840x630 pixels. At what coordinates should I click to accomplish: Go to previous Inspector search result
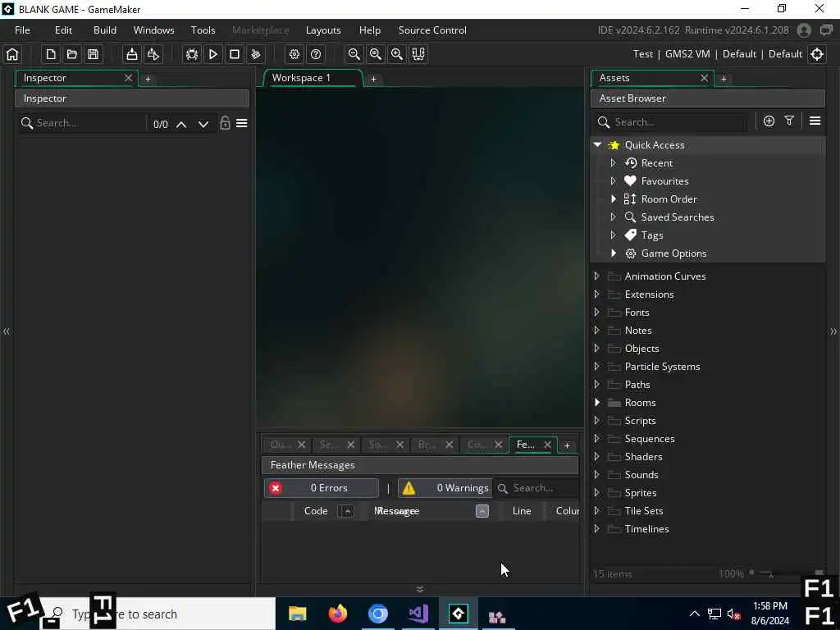[181, 125]
